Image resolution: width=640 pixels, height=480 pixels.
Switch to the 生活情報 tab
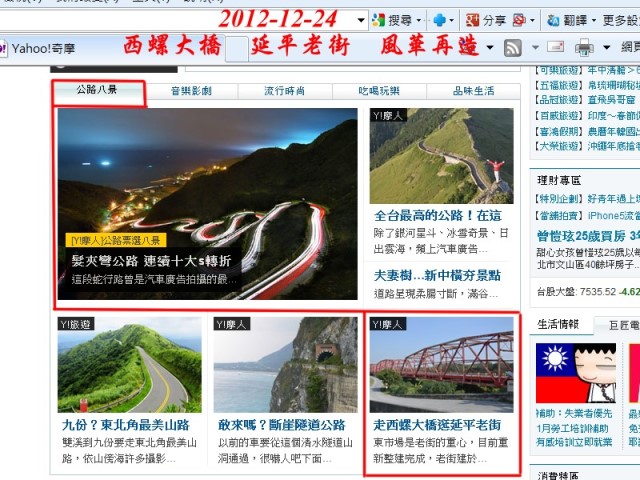[x=558, y=325]
